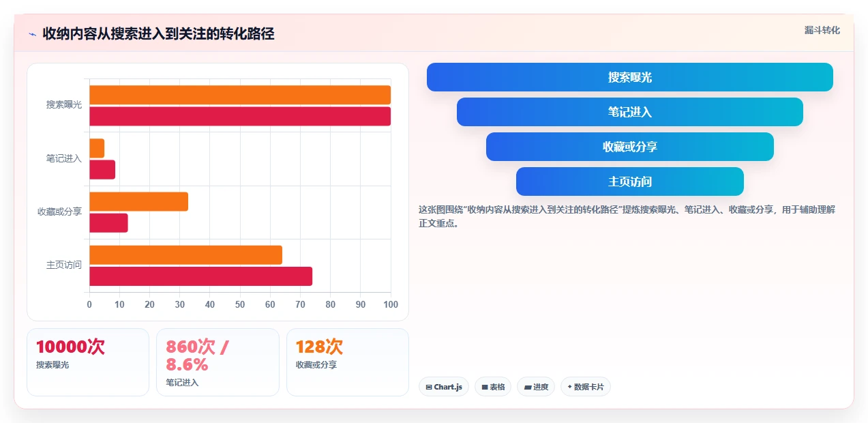Click the 860次 / 8.6% stat value
This screenshot has width=868, height=423.
pyautogui.click(x=198, y=355)
